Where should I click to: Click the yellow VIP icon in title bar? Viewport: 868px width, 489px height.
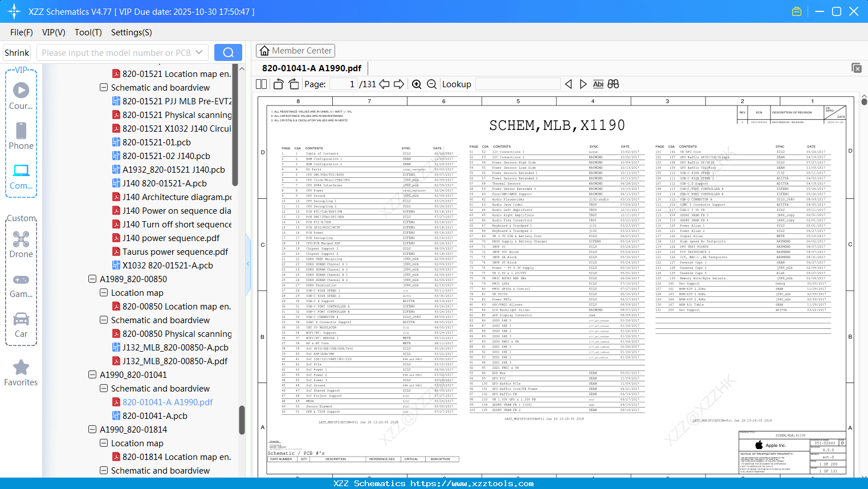(797, 11)
